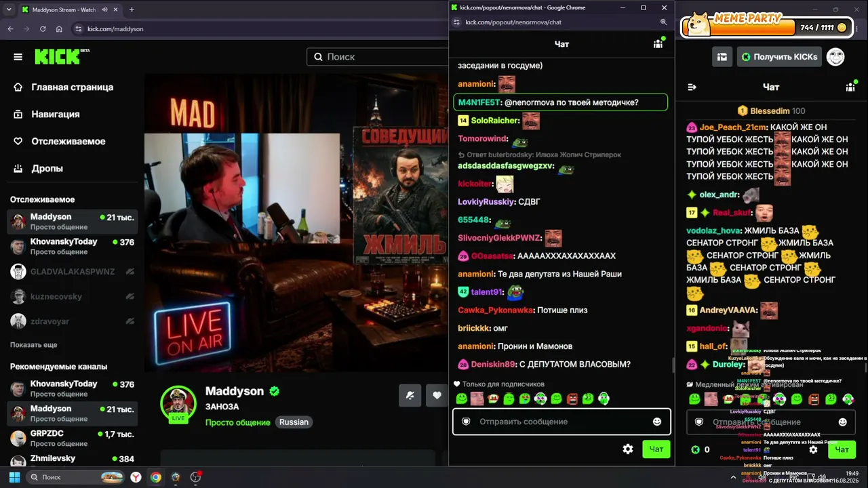The width and height of the screenshot is (868, 488).
Task: Open GRPZDC in recommended channels
Action: [72, 439]
